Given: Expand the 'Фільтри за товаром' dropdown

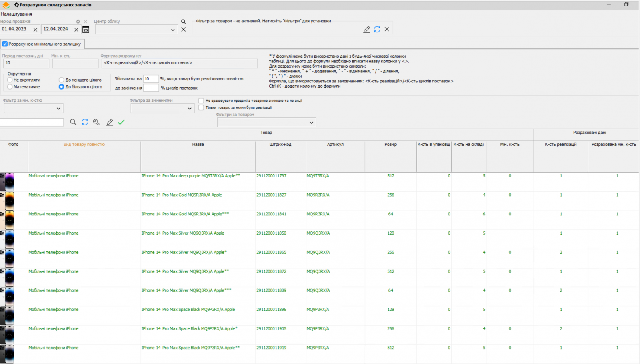Looking at the screenshot, I should [x=311, y=123].
